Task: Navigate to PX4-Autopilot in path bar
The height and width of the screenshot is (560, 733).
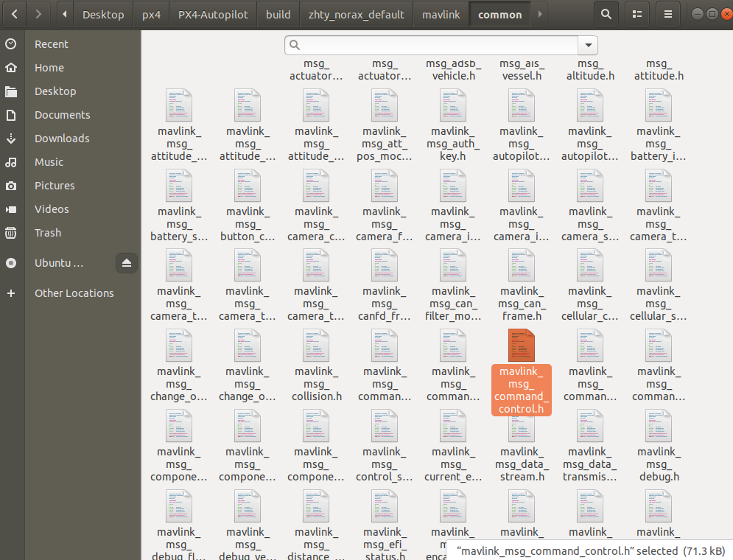Action: (213, 15)
